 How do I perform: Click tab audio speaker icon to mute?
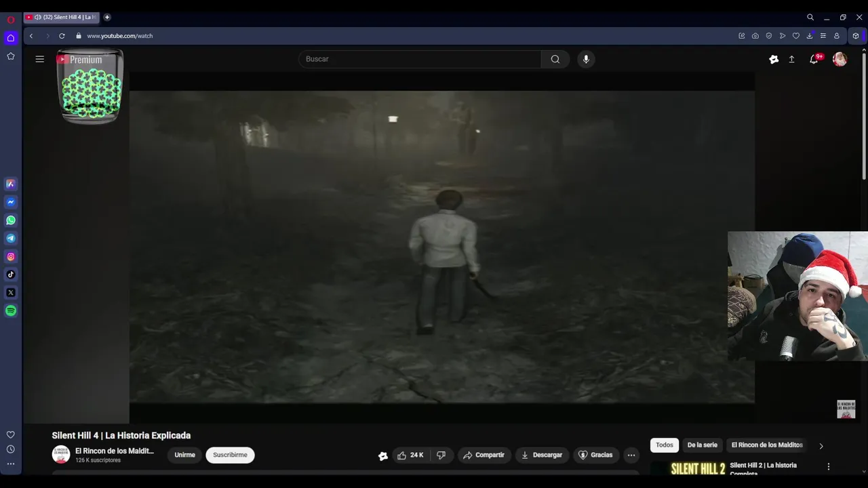[x=37, y=17]
